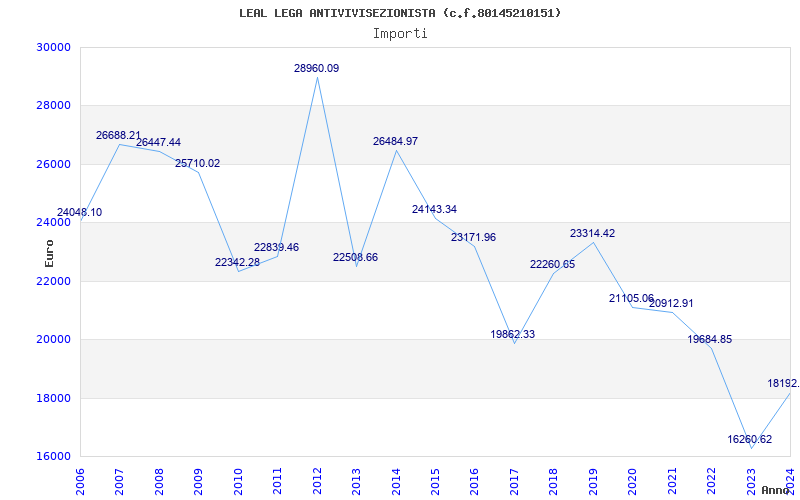Click x-axis year 2011
800x500 pixels.
pos(278,481)
